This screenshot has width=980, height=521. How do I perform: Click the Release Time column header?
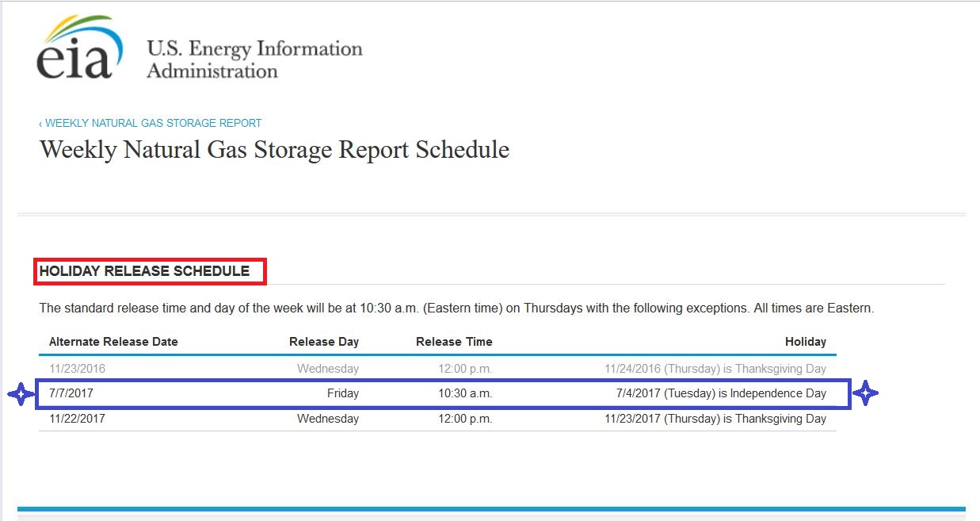[454, 342]
